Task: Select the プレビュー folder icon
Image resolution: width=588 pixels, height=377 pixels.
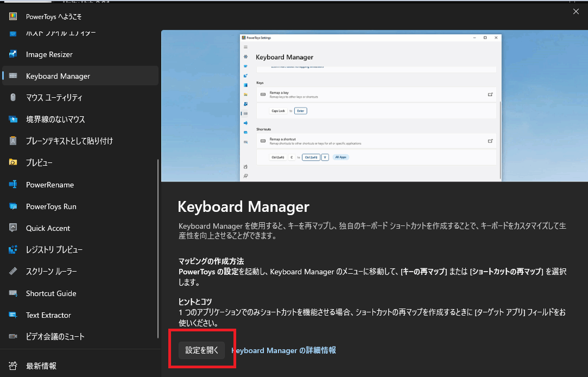Action: coord(12,162)
